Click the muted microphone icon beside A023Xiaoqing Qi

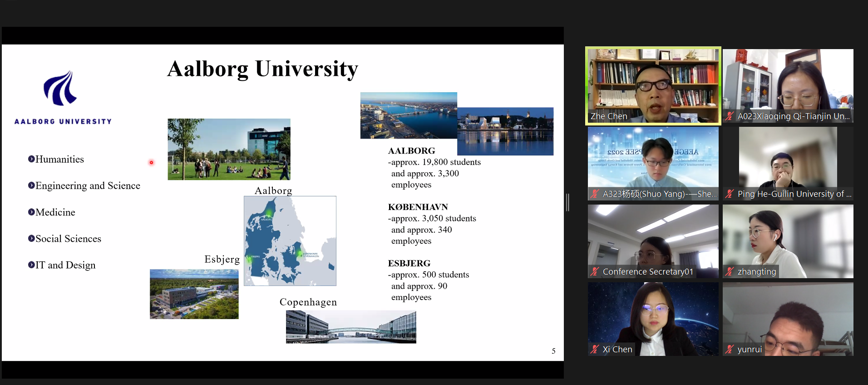730,116
